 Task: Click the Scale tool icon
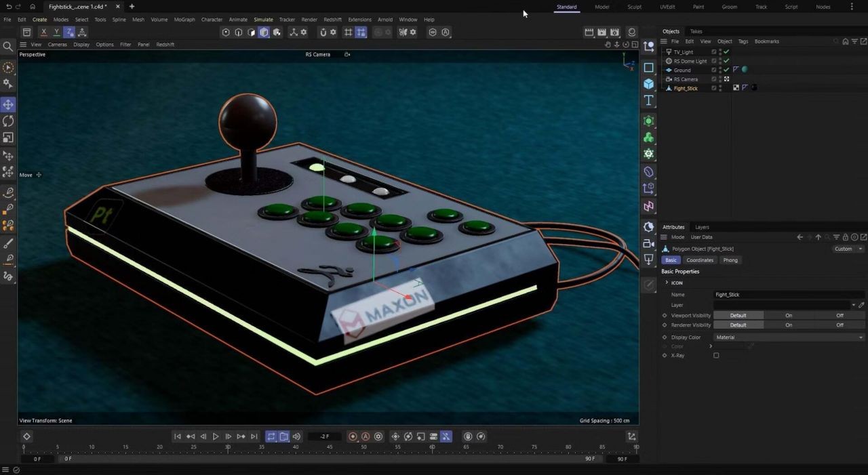click(x=8, y=138)
